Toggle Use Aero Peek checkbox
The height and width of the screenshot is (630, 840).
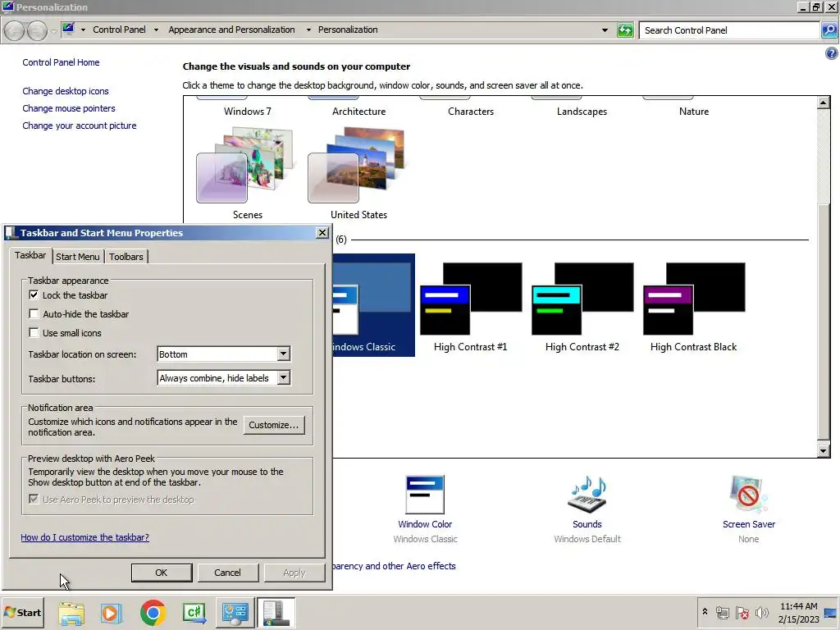[x=34, y=500]
